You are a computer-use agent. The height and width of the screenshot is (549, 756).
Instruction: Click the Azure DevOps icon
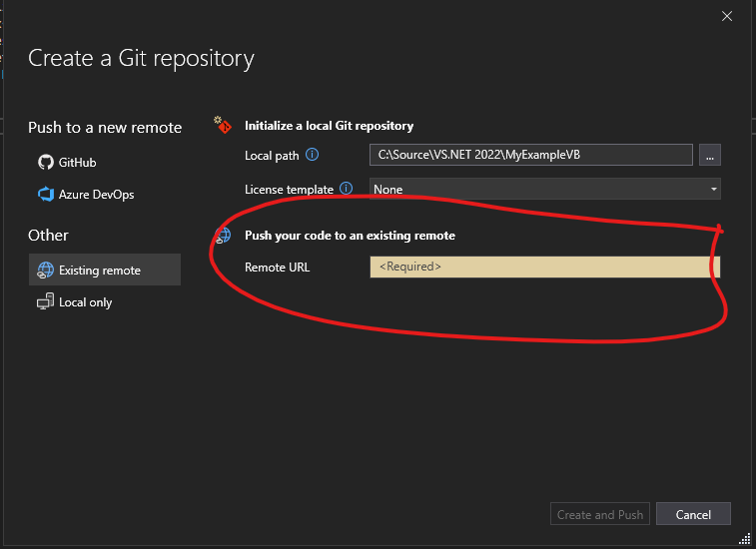(45, 194)
